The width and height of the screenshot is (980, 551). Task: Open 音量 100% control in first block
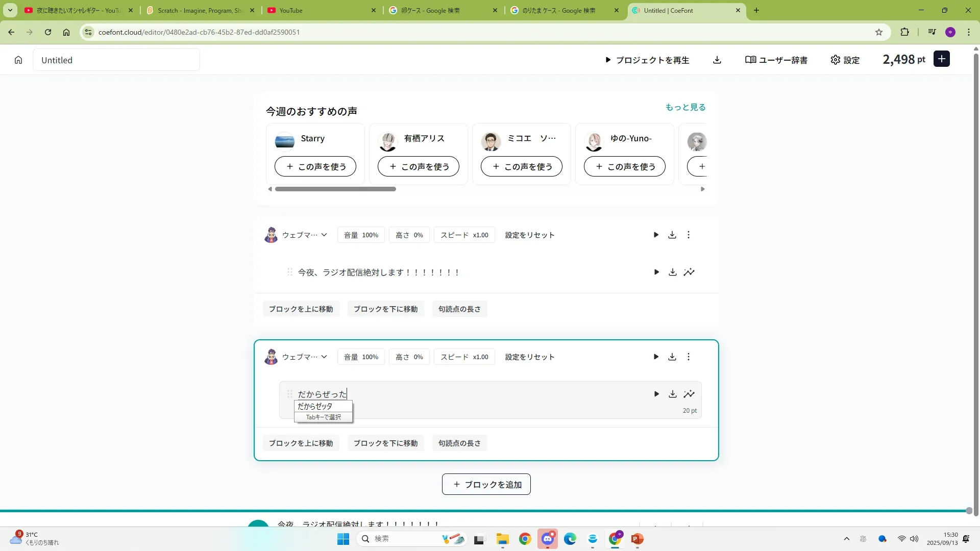[x=361, y=235]
